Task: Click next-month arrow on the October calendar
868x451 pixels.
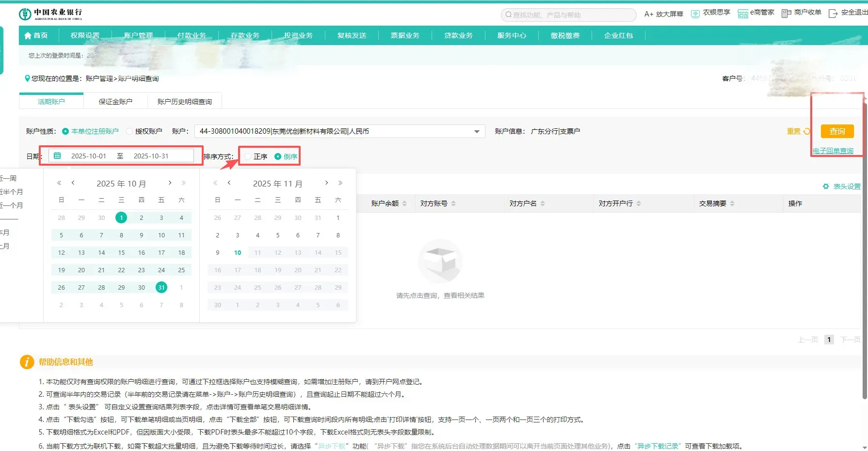Action: pos(170,183)
